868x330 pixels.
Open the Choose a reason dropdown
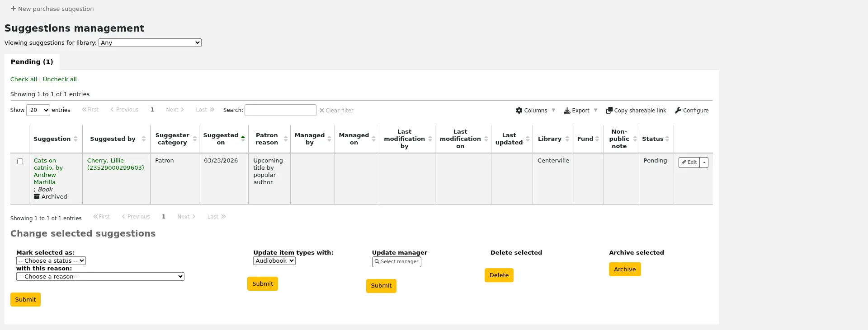click(x=100, y=276)
